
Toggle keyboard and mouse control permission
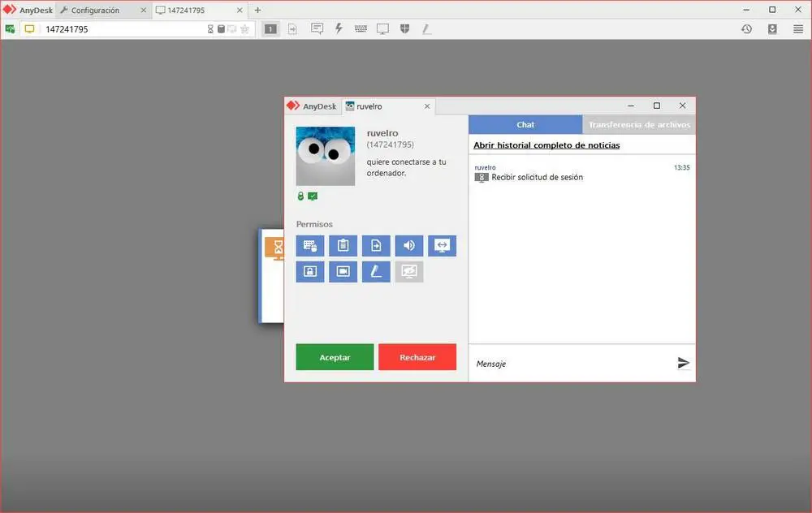click(310, 246)
